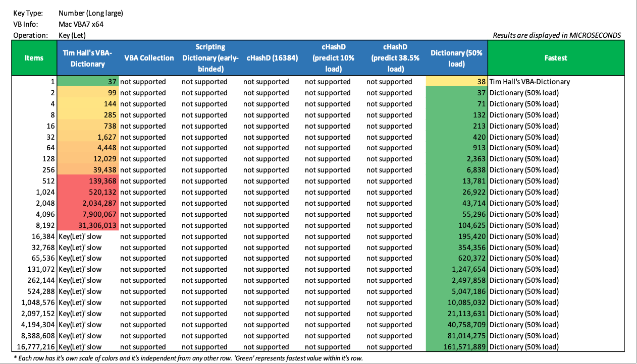Select the "cHashD (predict 10% load)" header

click(x=334, y=58)
